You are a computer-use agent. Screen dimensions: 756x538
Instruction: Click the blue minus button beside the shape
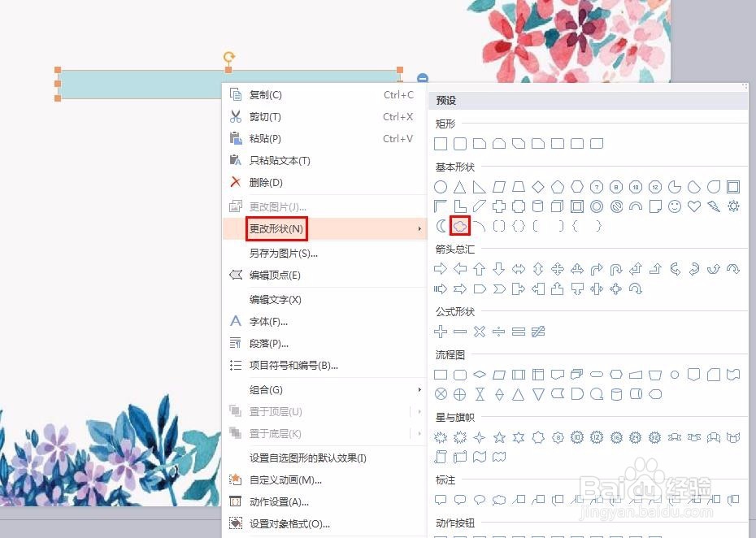[x=423, y=78]
